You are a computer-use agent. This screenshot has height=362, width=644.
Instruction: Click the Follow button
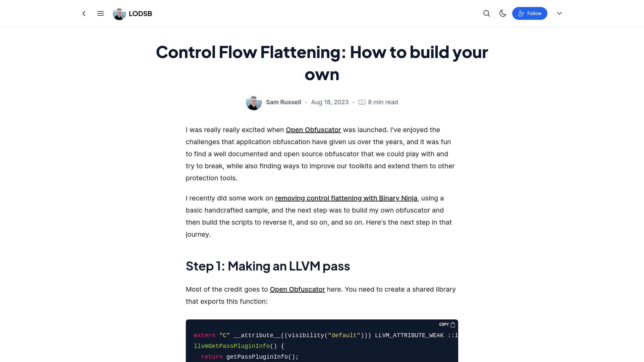click(x=529, y=13)
